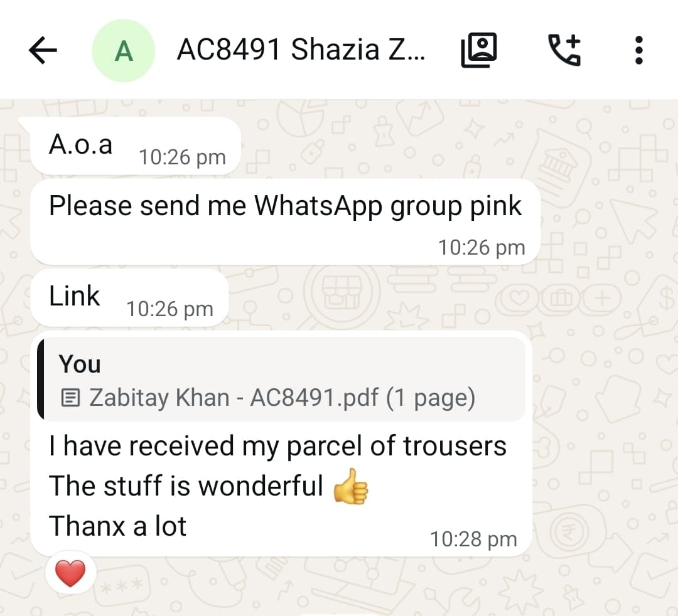Image resolution: width=678 pixels, height=616 pixels.
Task: Tap the 'You' label in quoted reply
Action: coord(80,364)
